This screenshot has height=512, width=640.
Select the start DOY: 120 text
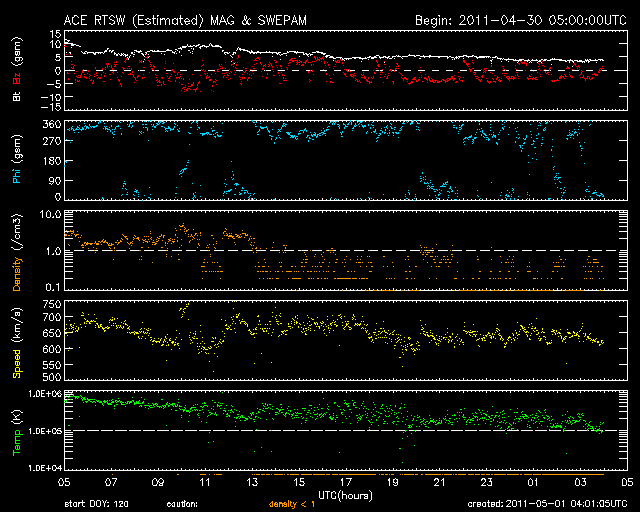click(96, 504)
